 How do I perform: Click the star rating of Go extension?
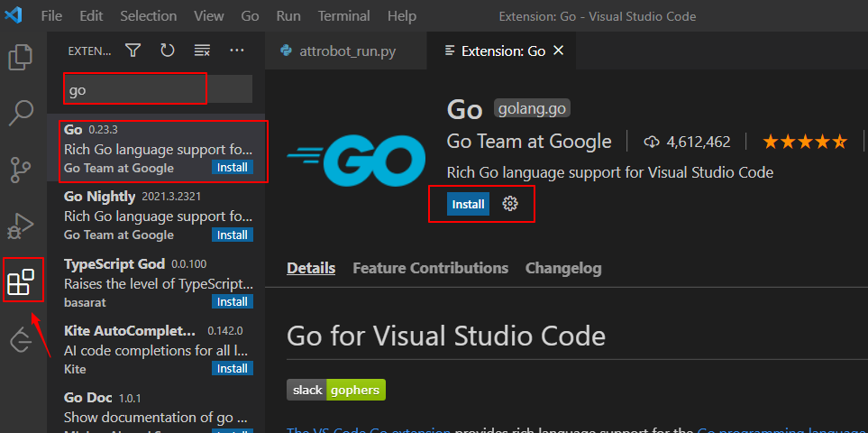[806, 142]
